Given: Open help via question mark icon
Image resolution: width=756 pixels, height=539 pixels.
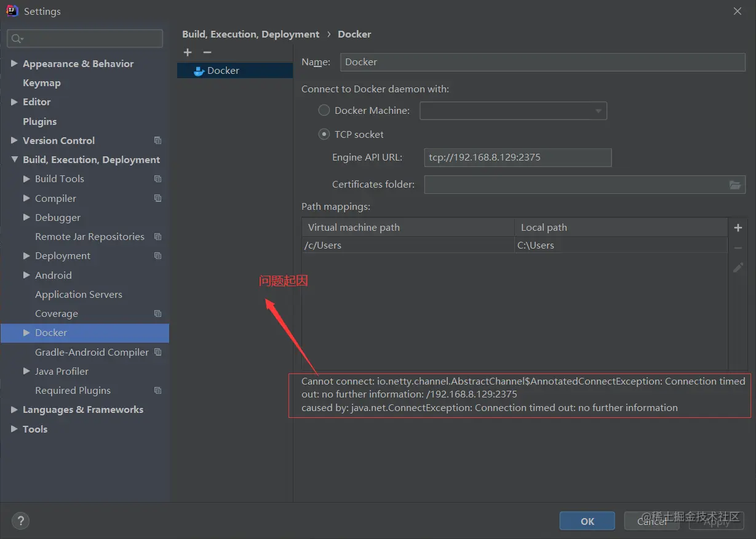Looking at the screenshot, I should 20,521.
